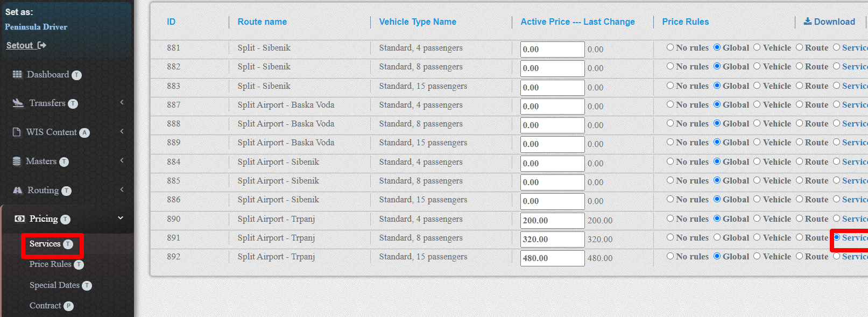Click the WIS Content document icon

[17, 132]
